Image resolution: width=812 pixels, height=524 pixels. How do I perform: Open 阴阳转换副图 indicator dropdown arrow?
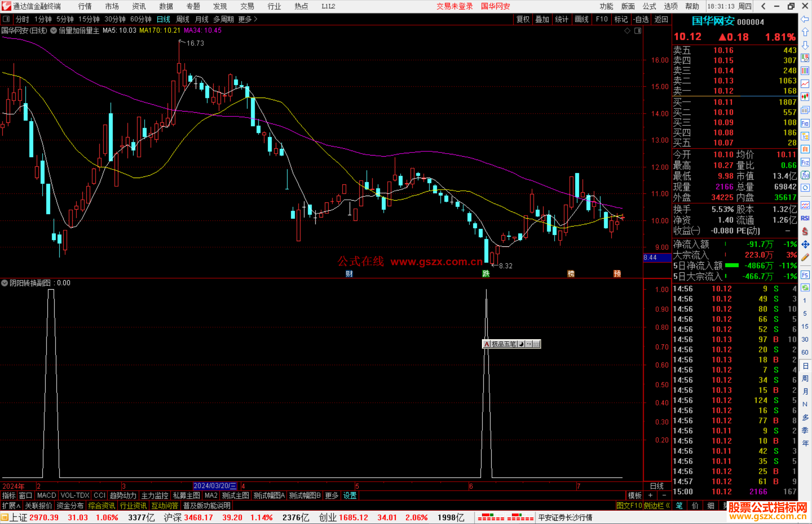point(5,283)
